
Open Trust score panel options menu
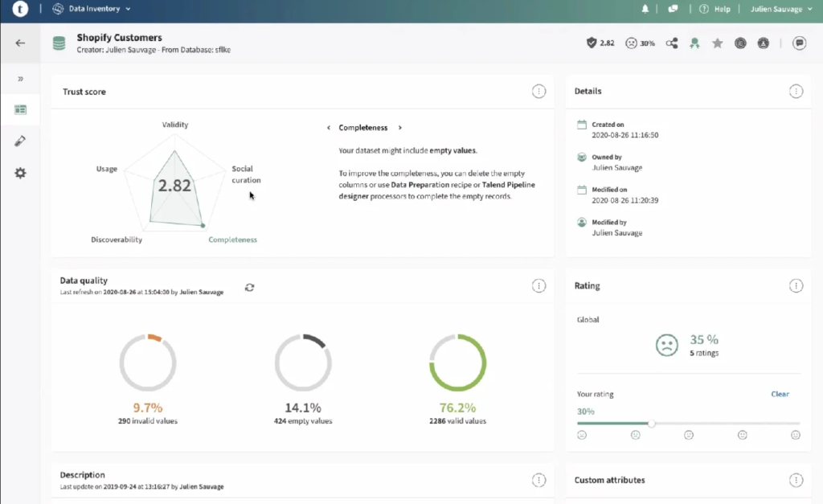tap(538, 92)
